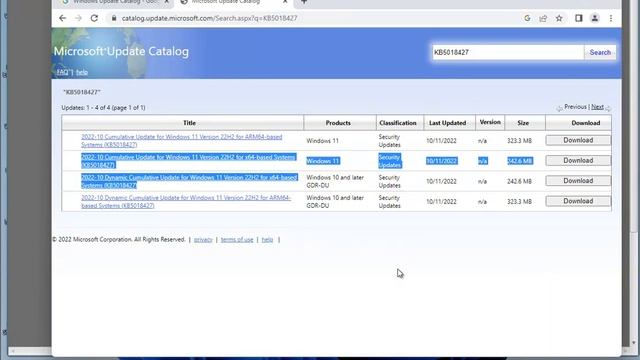This screenshot has height=360, width=640.
Task: Open the terms of use link
Action: (x=237, y=240)
